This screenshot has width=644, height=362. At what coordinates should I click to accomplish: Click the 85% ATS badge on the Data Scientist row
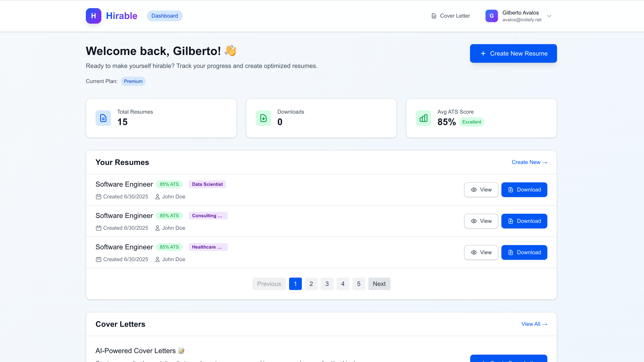pyautogui.click(x=169, y=184)
